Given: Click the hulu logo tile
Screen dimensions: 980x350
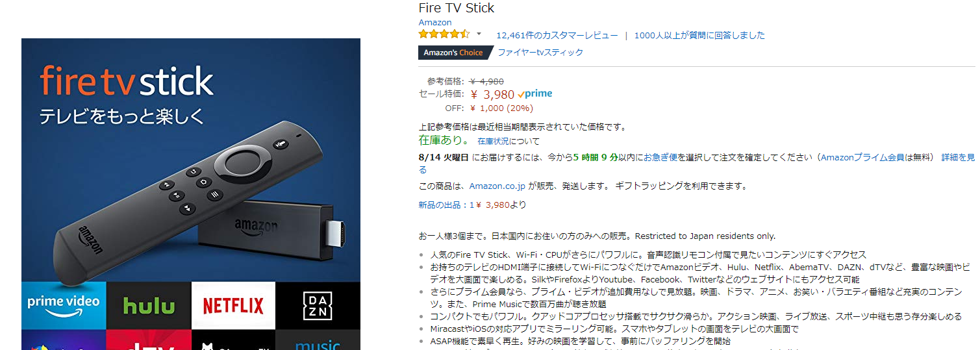Looking at the screenshot, I should coord(149,305).
